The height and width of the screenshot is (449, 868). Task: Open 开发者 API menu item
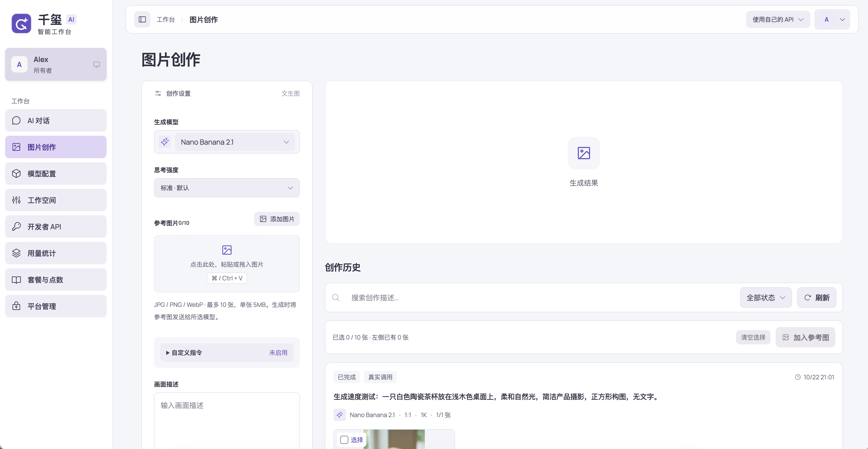click(56, 227)
